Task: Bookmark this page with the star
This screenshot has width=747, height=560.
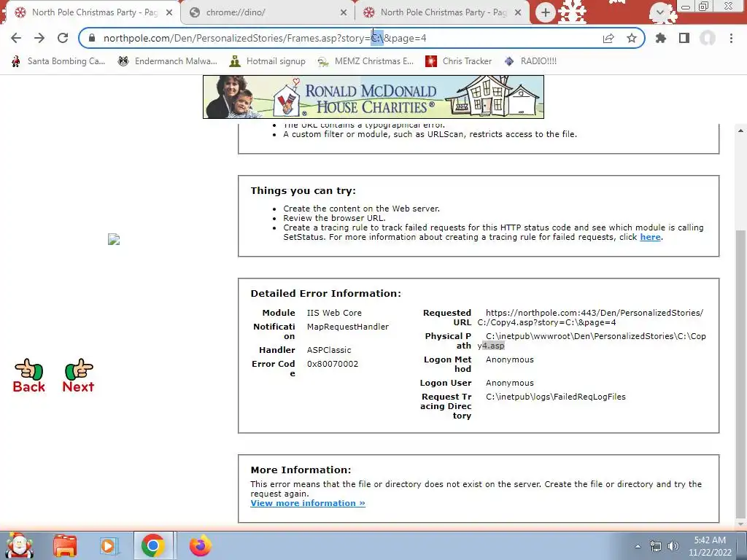Action: [x=632, y=38]
